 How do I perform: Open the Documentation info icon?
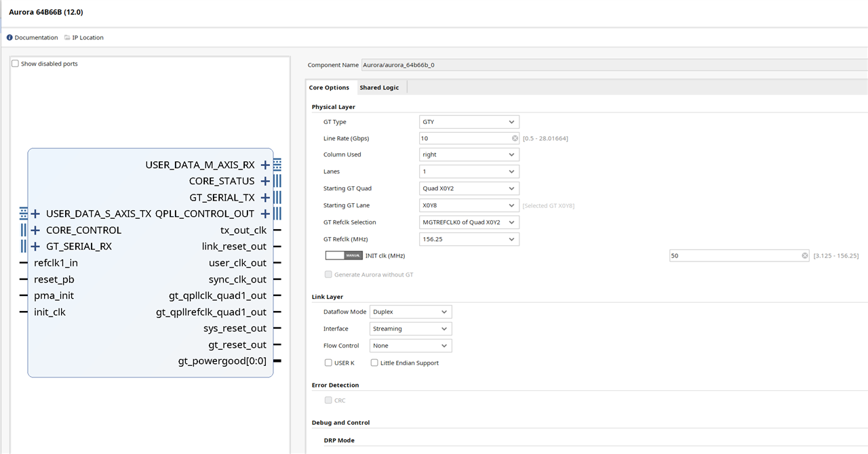[10, 37]
